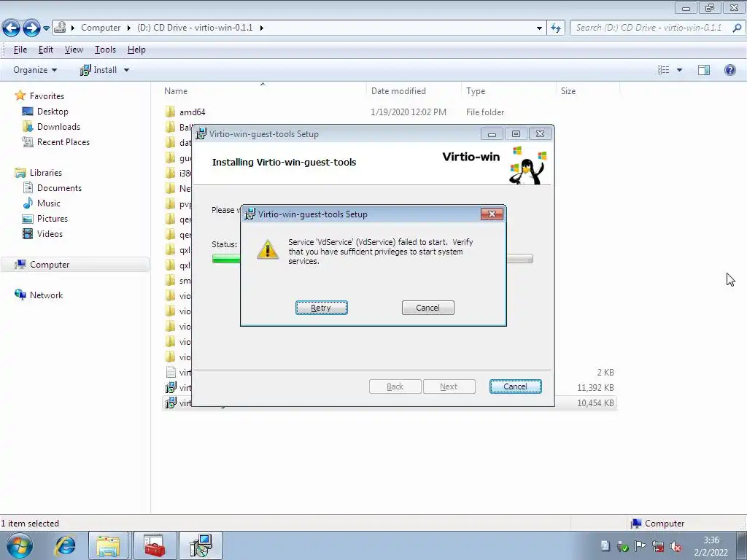Expand arrow after Computer breadcrumb
The width and height of the screenshot is (747, 560).
point(128,28)
